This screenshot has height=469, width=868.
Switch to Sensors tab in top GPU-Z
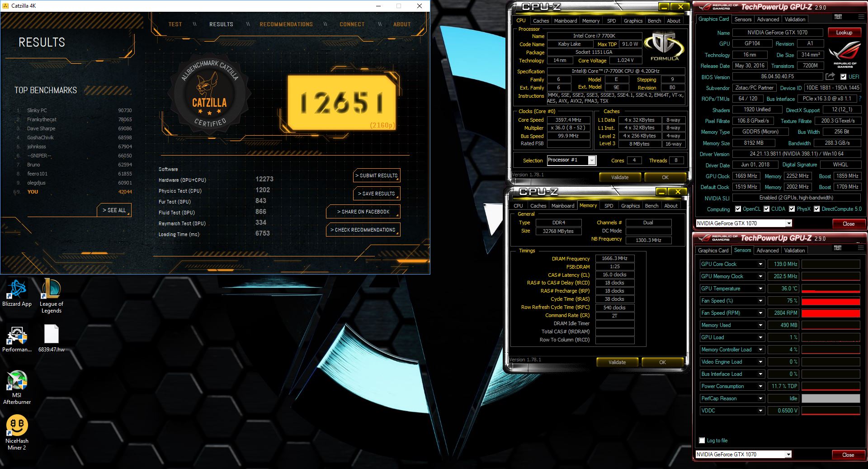743,19
